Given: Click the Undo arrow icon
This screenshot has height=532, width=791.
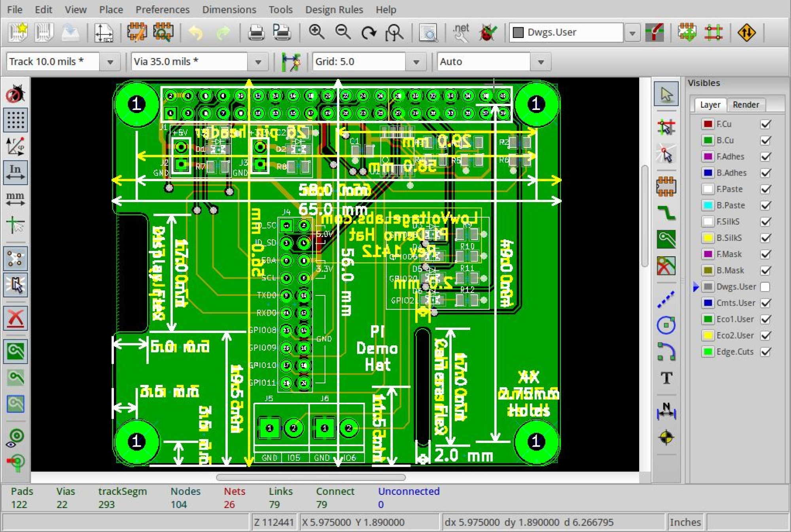Looking at the screenshot, I should click(x=196, y=32).
